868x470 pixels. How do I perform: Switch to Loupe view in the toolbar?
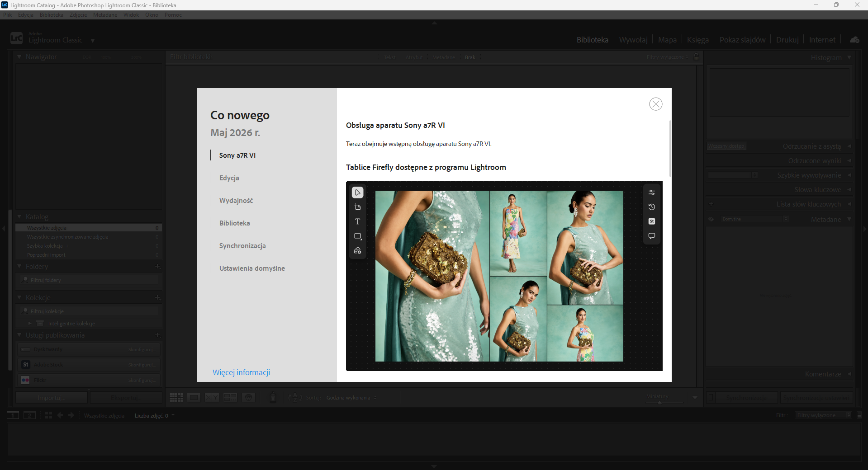point(194,398)
